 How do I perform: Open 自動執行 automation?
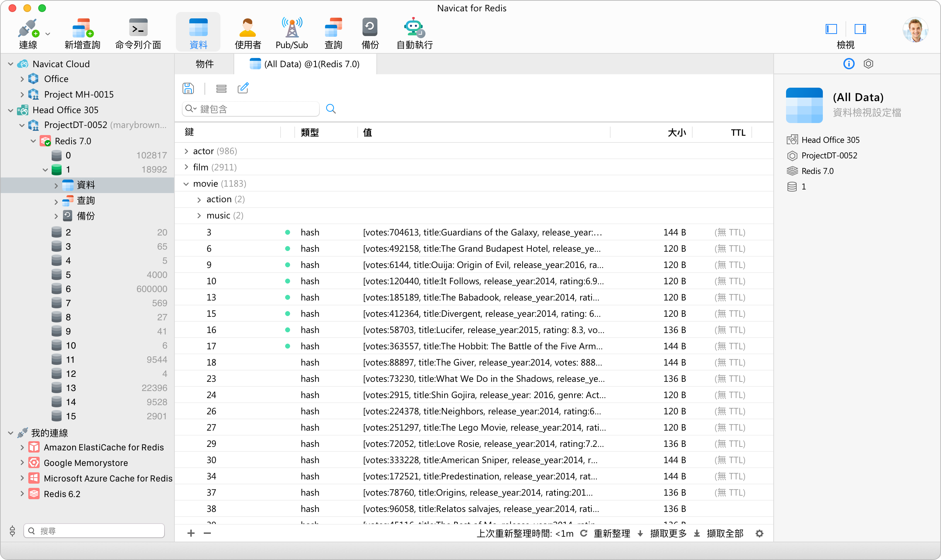coord(414,32)
